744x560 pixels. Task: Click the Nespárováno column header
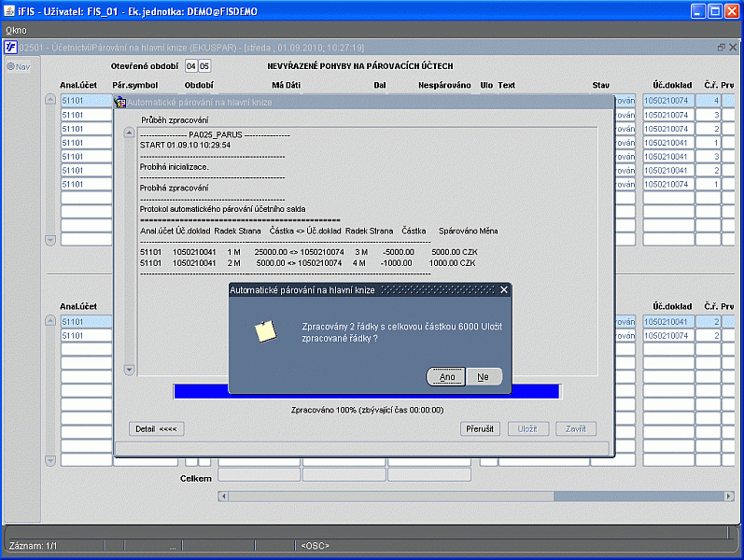444,86
